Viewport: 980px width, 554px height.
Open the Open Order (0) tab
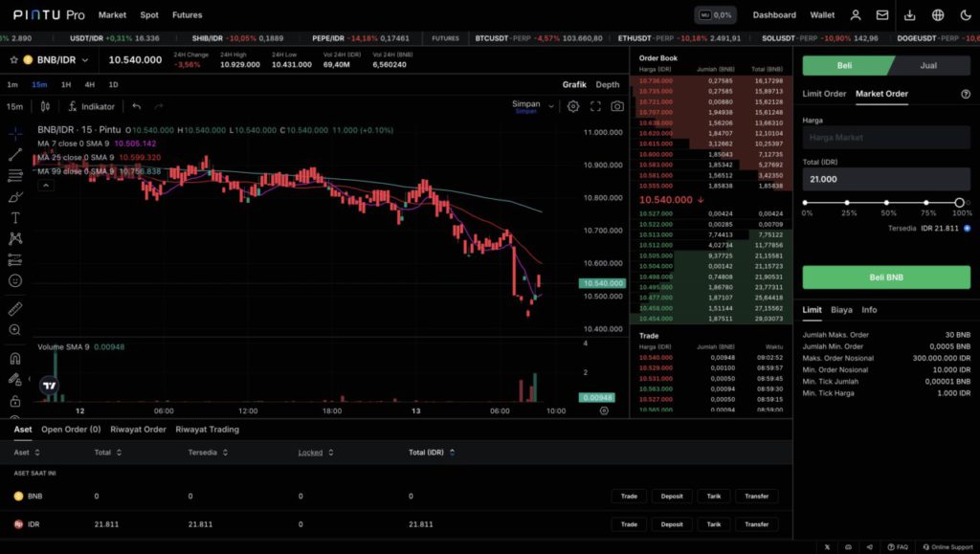tap(71, 429)
